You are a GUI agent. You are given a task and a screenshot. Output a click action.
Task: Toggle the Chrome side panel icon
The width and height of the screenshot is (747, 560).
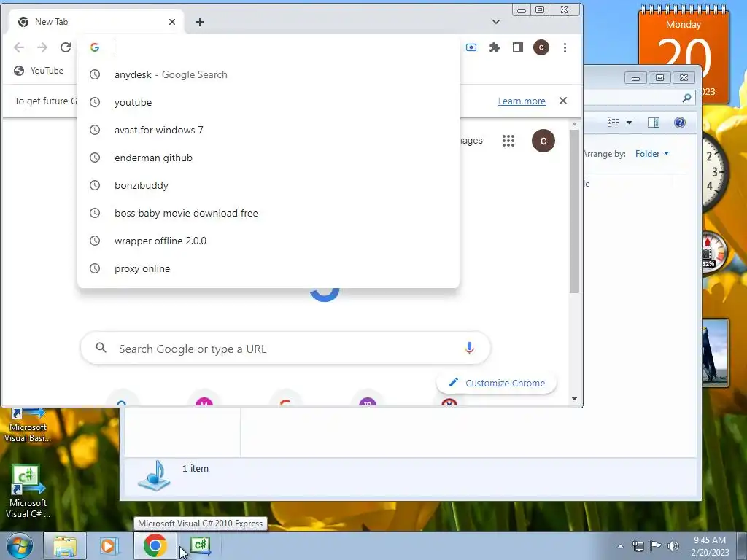[518, 47]
